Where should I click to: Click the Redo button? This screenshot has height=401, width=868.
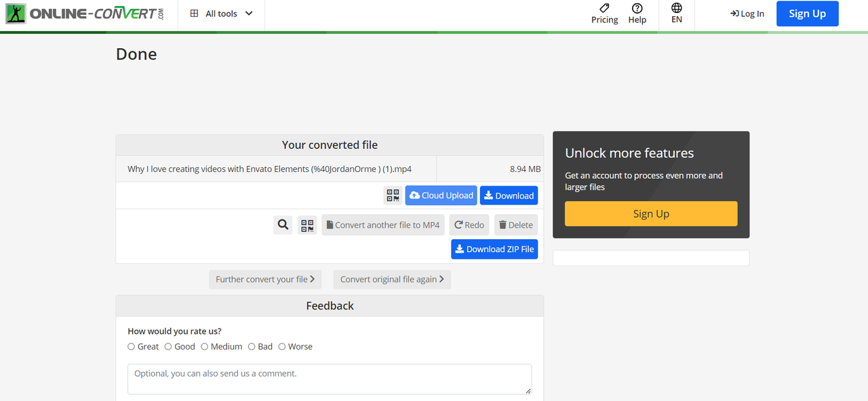(x=469, y=225)
